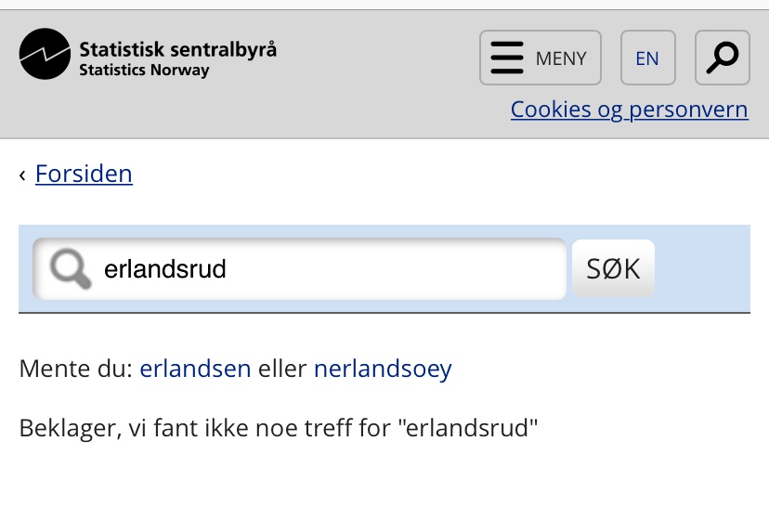Click the gray magnifier inside search field
Image resolution: width=769 pixels, height=532 pixels.
pyautogui.click(x=70, y=269)
